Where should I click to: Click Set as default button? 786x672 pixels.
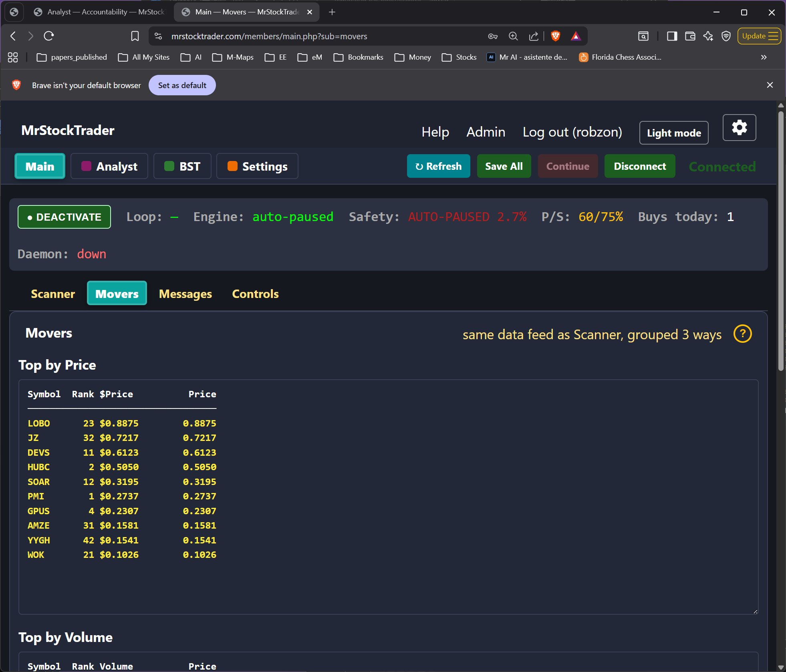(182, 85)
